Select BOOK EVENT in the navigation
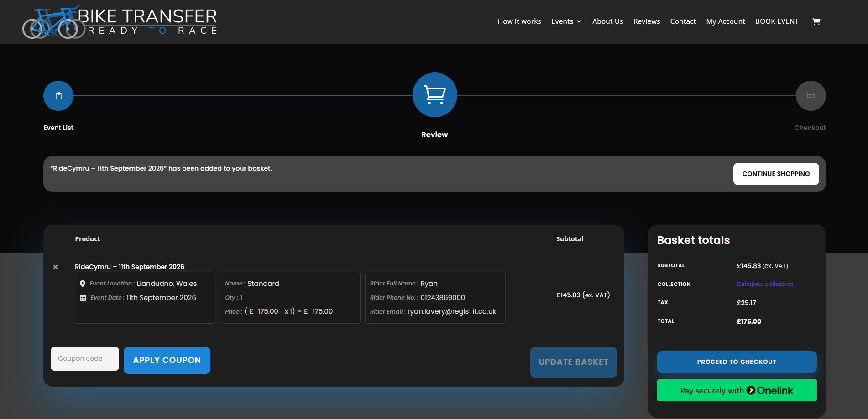 click(777, 21)
